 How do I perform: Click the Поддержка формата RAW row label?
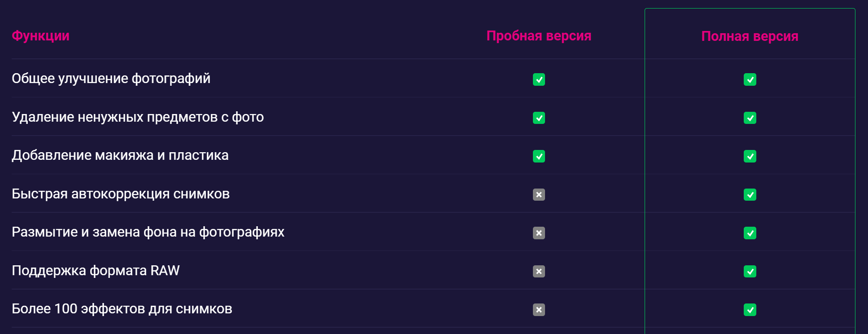coord(96,271)
